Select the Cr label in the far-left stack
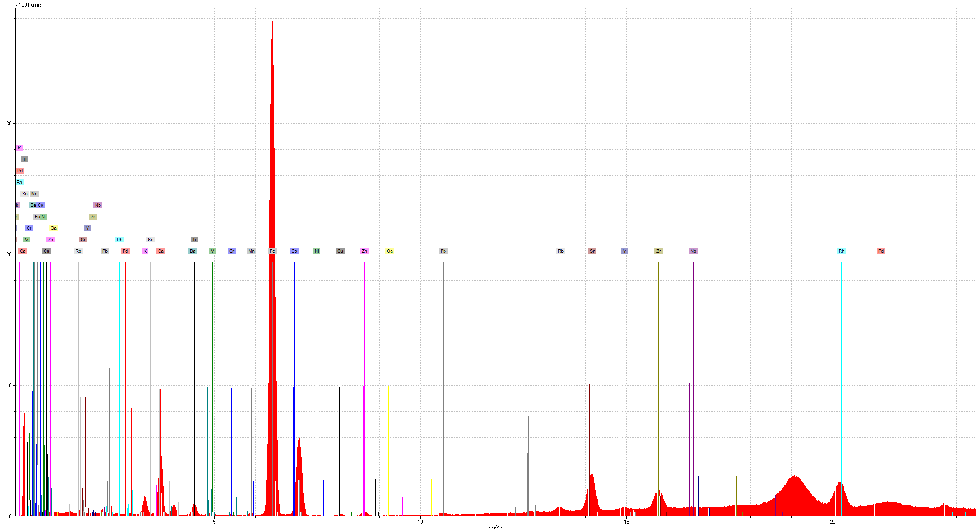The image size is (980, 530). [x=29, y=228]
